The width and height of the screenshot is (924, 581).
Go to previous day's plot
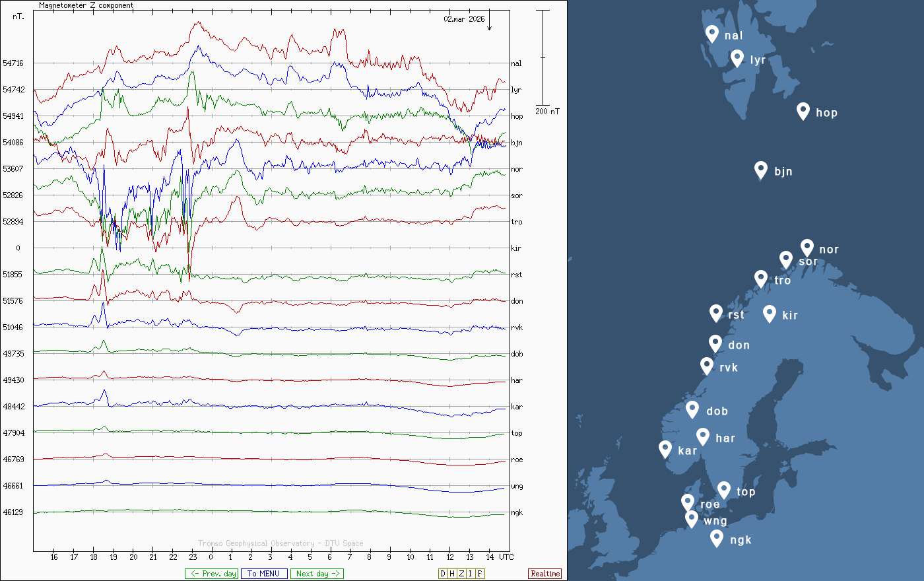[213, 574]
